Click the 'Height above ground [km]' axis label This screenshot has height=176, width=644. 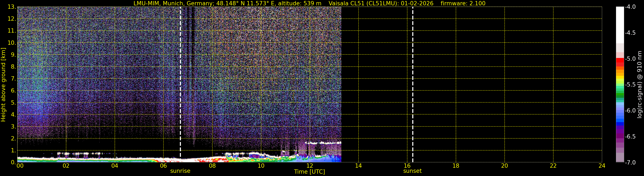tap(3, 85)
